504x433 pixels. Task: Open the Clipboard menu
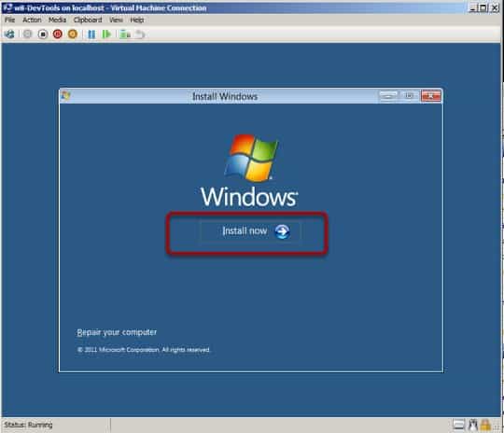tap(88, 20)
